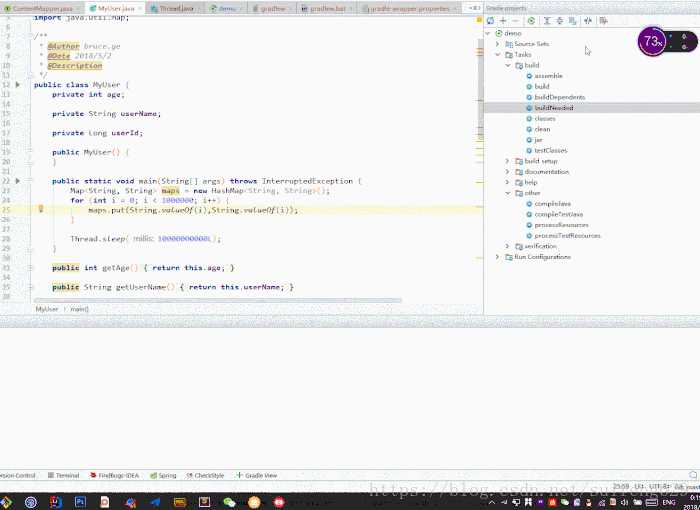The image size is (700, 510).
Task: Click Expand All icon in Gradle toolbar
Action: pos(546,21)
